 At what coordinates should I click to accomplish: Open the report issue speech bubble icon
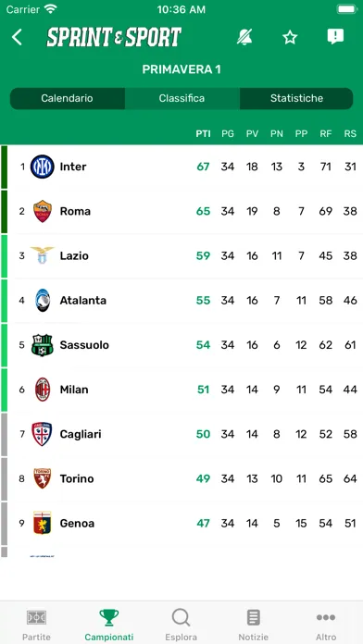click(x=335, y=37)
